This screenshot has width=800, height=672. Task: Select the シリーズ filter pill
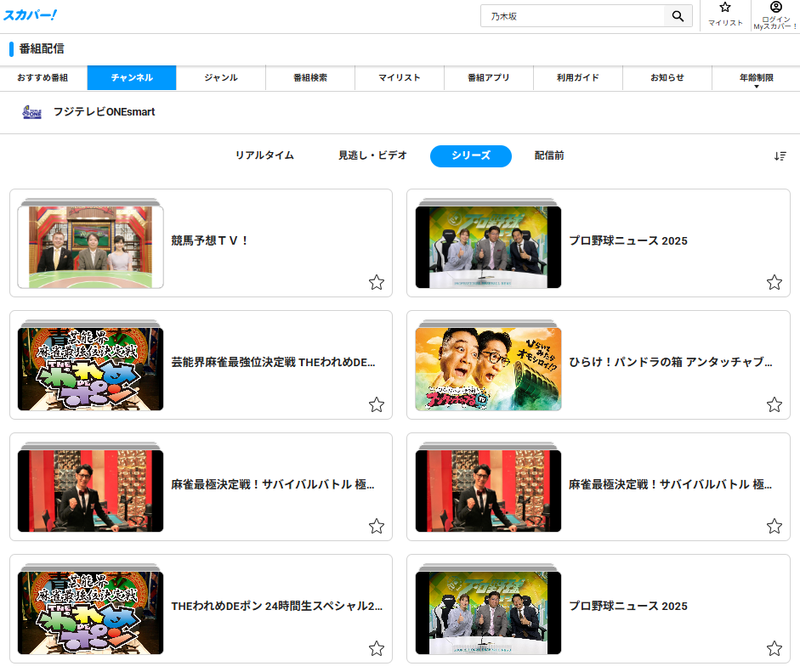pos(471,156)
